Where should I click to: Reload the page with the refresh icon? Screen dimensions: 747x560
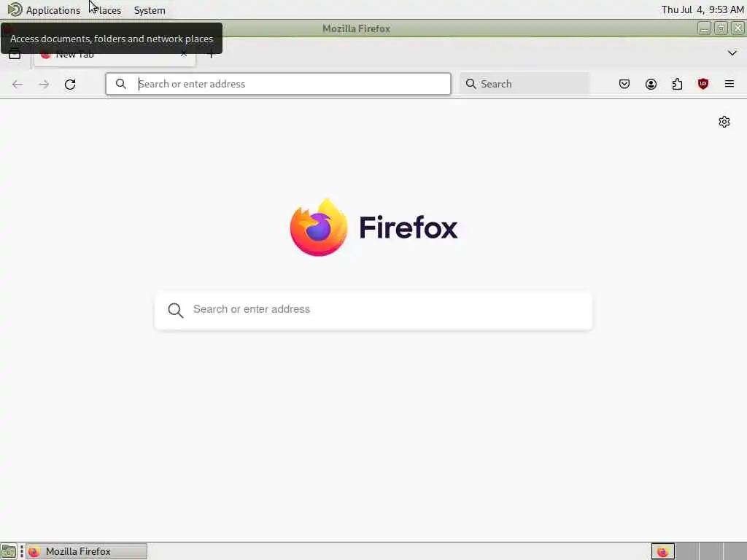[x=70, y=85]
